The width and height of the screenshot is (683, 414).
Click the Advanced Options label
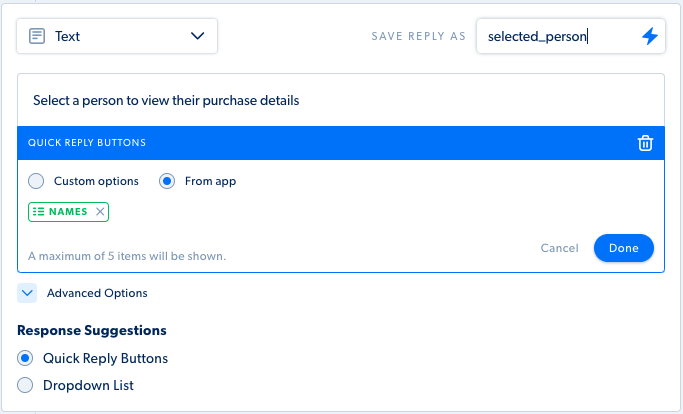97,293
